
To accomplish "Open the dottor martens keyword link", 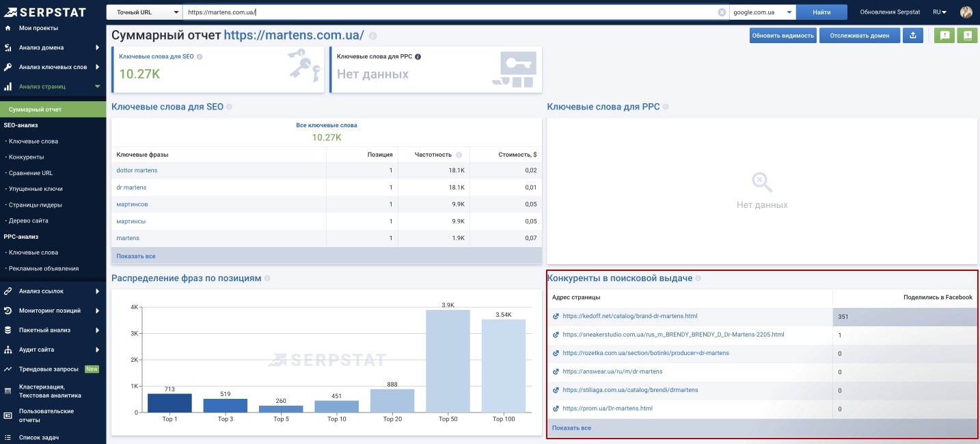I will tap(137, 170).
